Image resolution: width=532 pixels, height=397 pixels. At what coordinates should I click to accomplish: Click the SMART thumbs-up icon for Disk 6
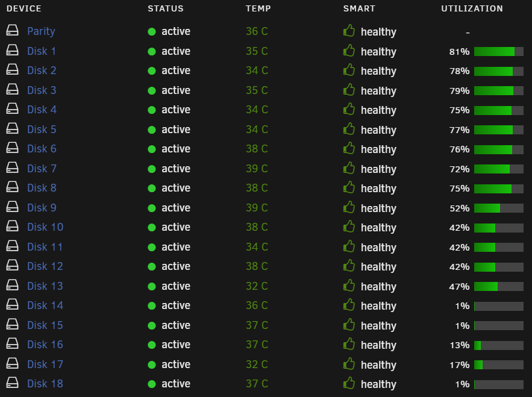coord(349,148)
